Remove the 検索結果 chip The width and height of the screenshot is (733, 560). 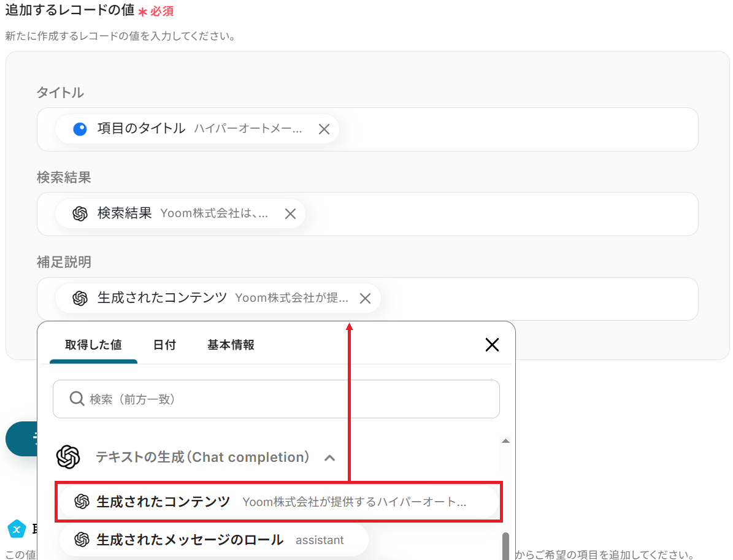290,213
